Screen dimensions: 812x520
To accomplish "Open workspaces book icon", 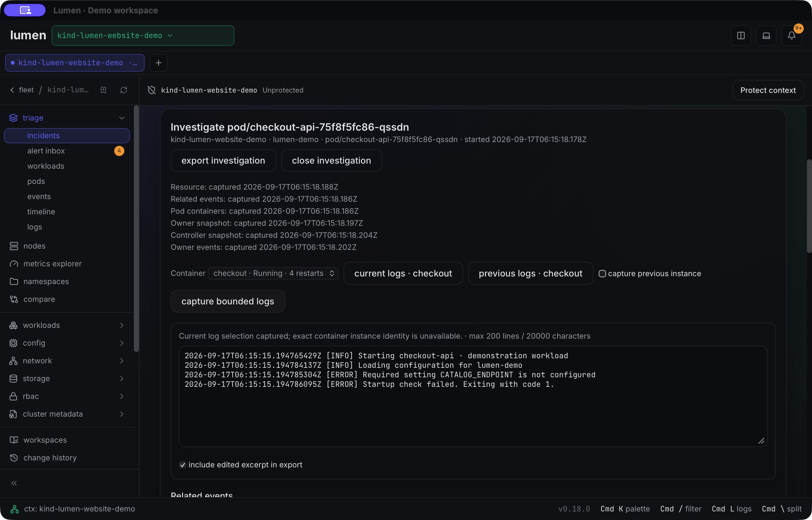I will point(14,440).
